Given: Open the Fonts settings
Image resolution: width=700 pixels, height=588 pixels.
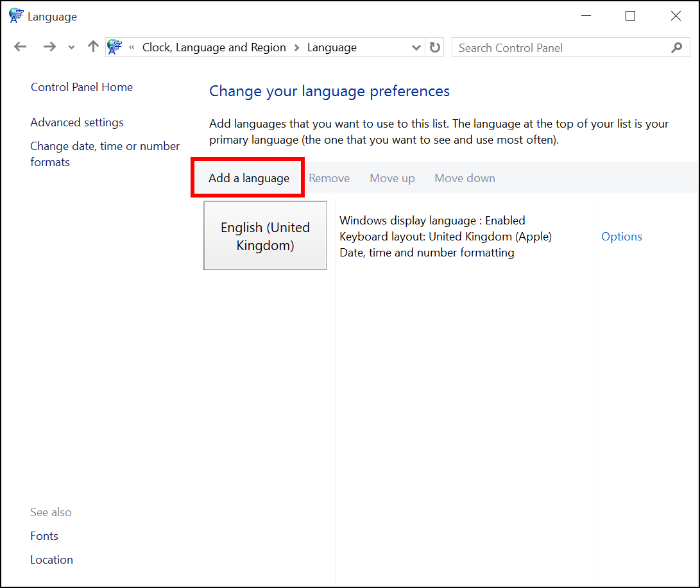Looking at the screenshot, I should 44,535.
